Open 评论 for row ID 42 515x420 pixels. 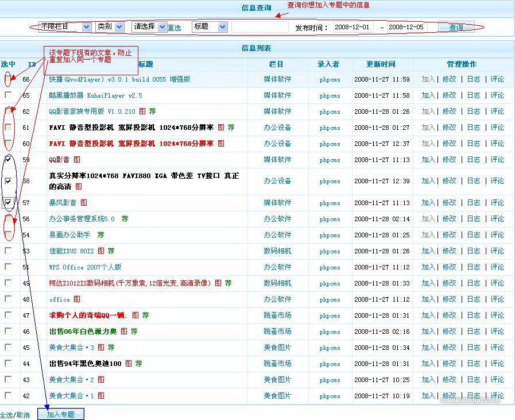(497, 396)
